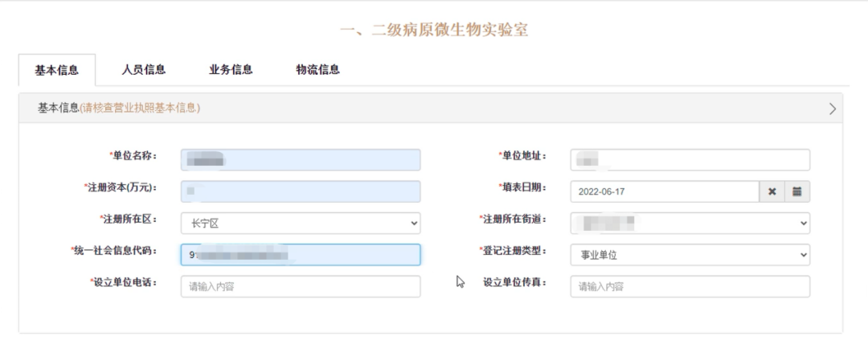Expand the 注册所在街道 dropdown
868x337 pixels.
(690, 223)
